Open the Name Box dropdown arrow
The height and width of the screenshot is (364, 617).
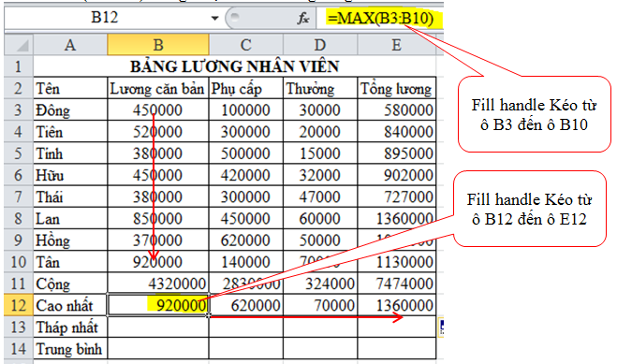point(214,18)
